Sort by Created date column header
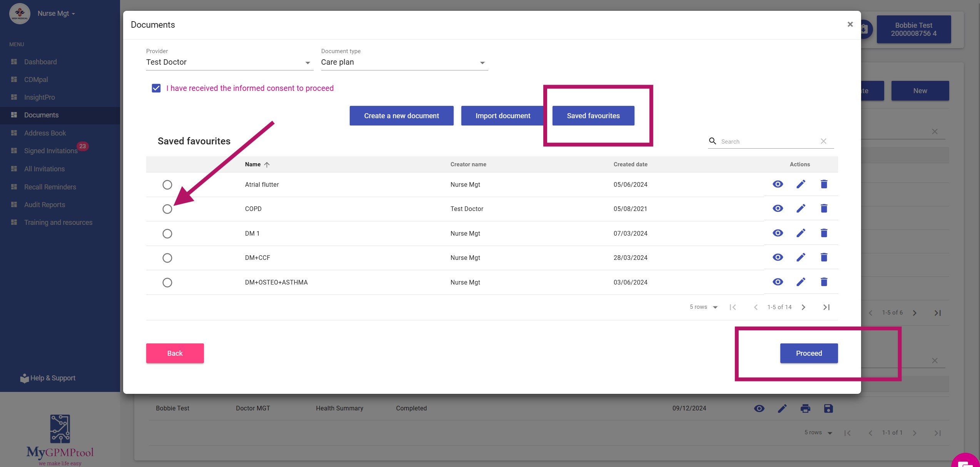 pyautogui.click(x=630, y=164)
